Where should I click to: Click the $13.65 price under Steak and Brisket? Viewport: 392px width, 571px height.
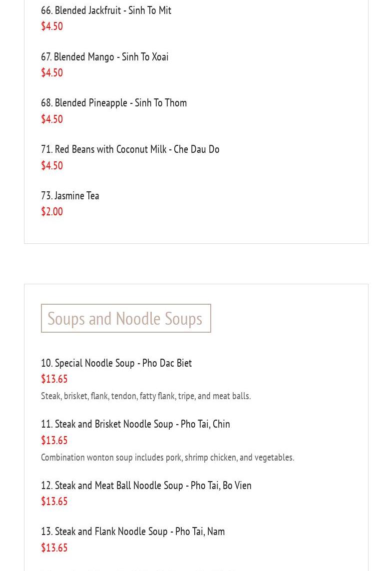point(54,441)
